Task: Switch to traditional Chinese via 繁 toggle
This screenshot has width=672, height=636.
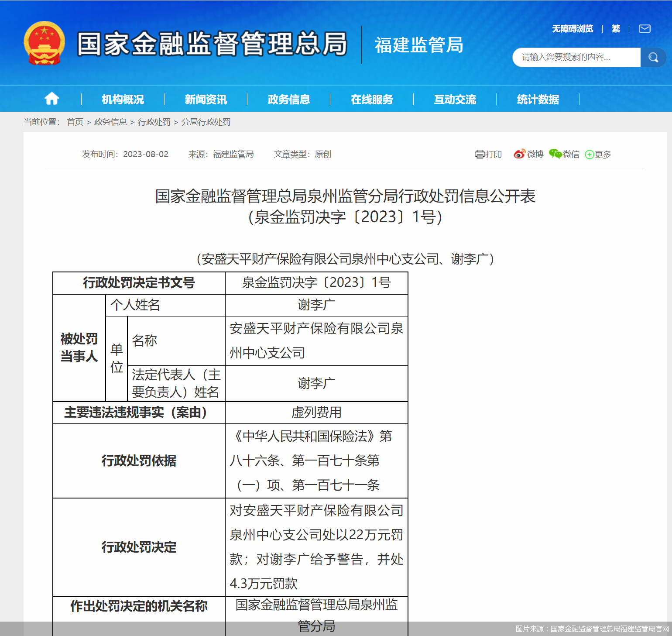Action: pyautogui.click(x=616, y=29)
